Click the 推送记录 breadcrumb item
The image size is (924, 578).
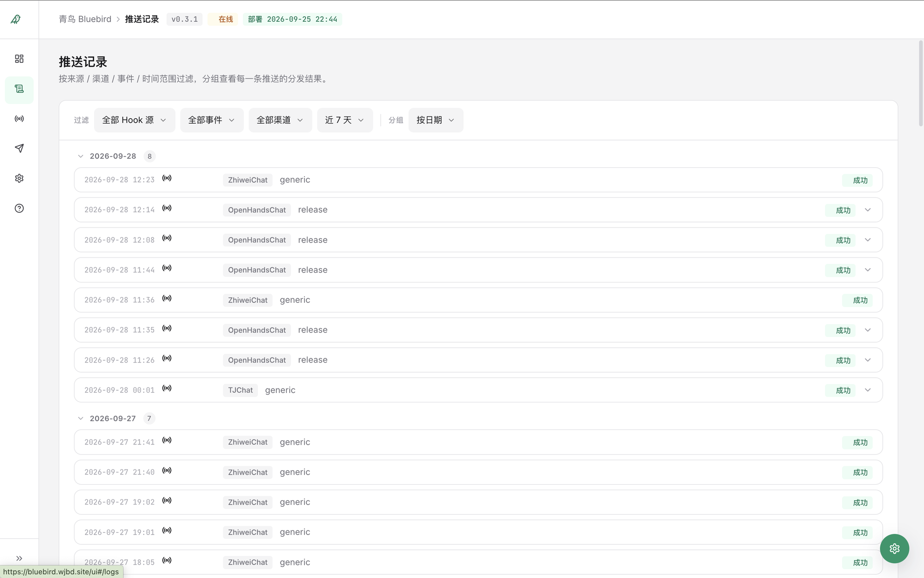142,19
